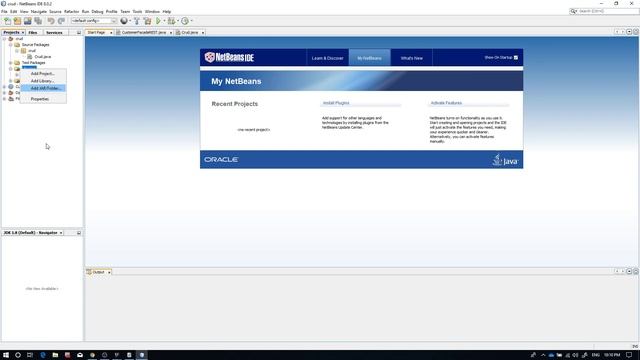
Task: Click the Profile Project clock icon
Action: tap(185, 21)
